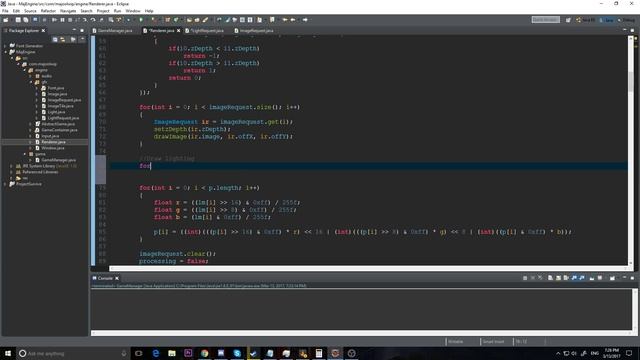
Task: Toggle Show Console When Standard Out Changes
Action: point(574,278)
